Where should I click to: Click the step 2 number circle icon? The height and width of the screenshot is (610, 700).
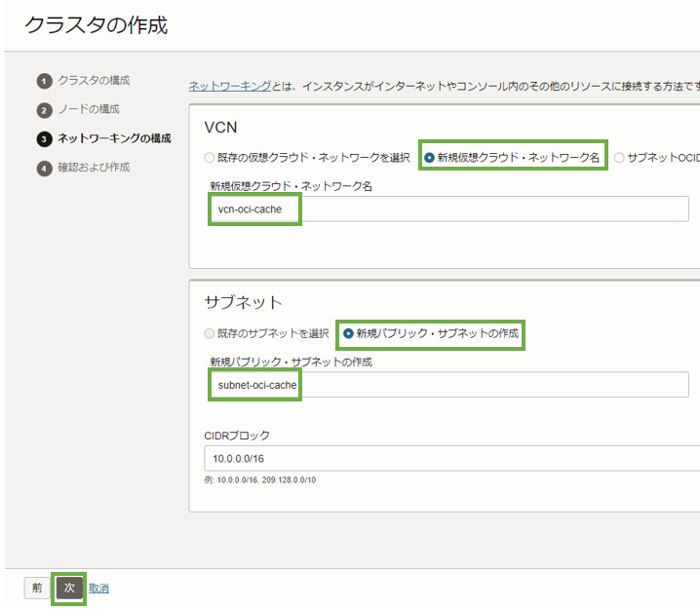(x=44, y=110)
